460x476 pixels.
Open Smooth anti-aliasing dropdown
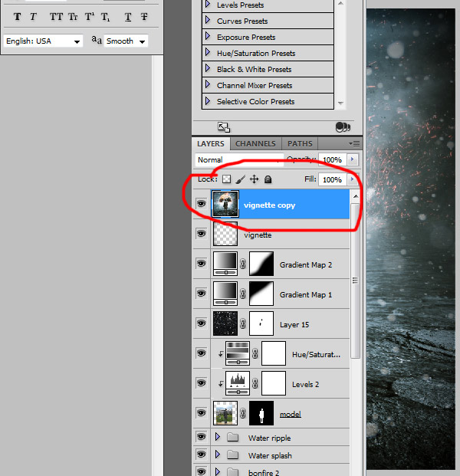(126, 41)
